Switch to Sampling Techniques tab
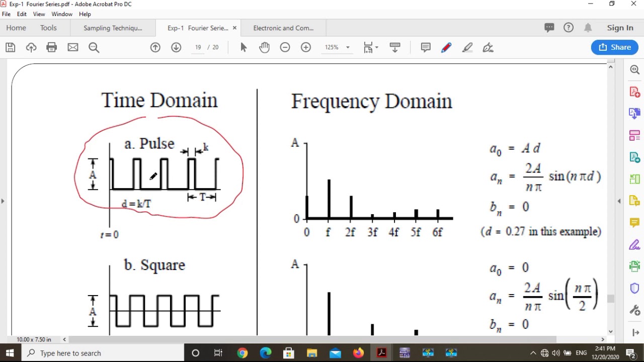644x362 pixels. tap(113, 28)
